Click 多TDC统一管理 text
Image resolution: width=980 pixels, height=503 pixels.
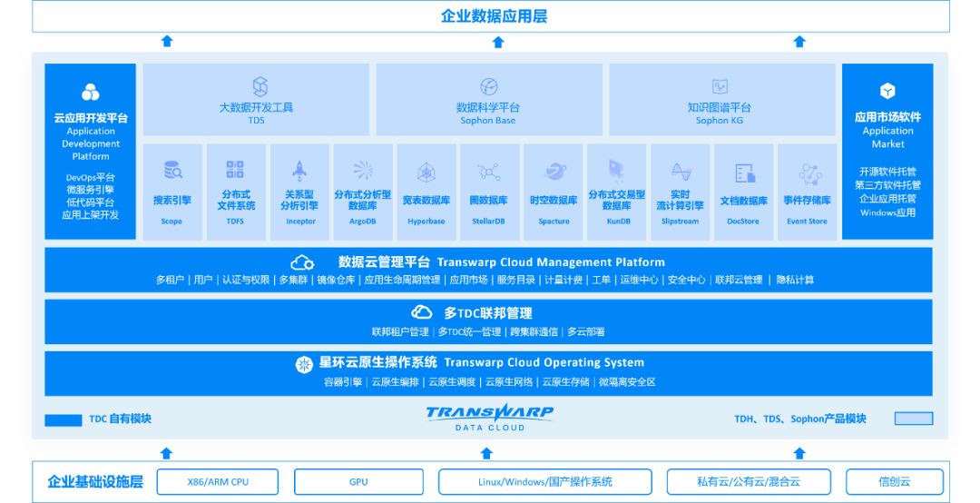click(469, 331)
